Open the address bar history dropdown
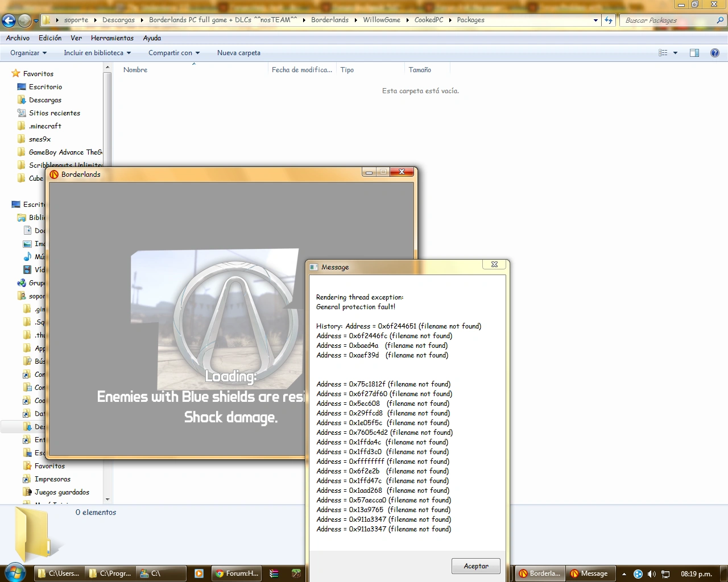Screen dimensions: 728x582 595,20
